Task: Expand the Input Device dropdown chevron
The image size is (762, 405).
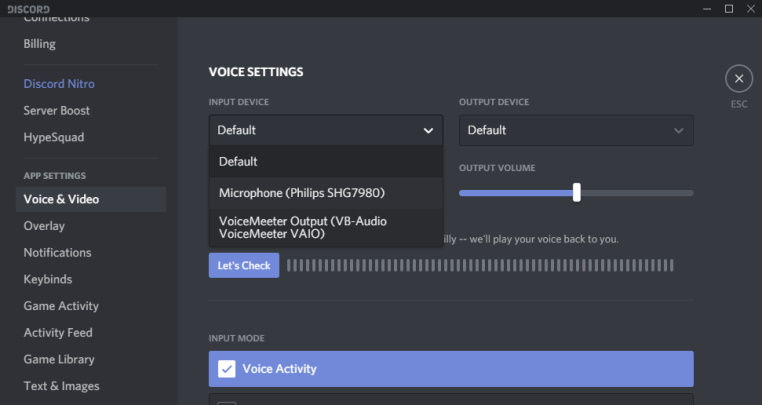Action: [428, 130]
